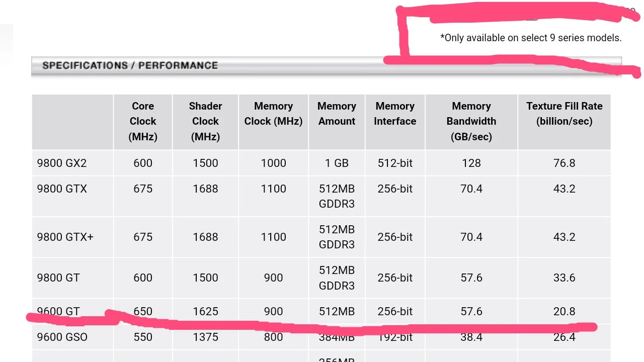The image size is (644, 362).
Task: Click the "Memory Interface" column header
Action: coord(395,114)
